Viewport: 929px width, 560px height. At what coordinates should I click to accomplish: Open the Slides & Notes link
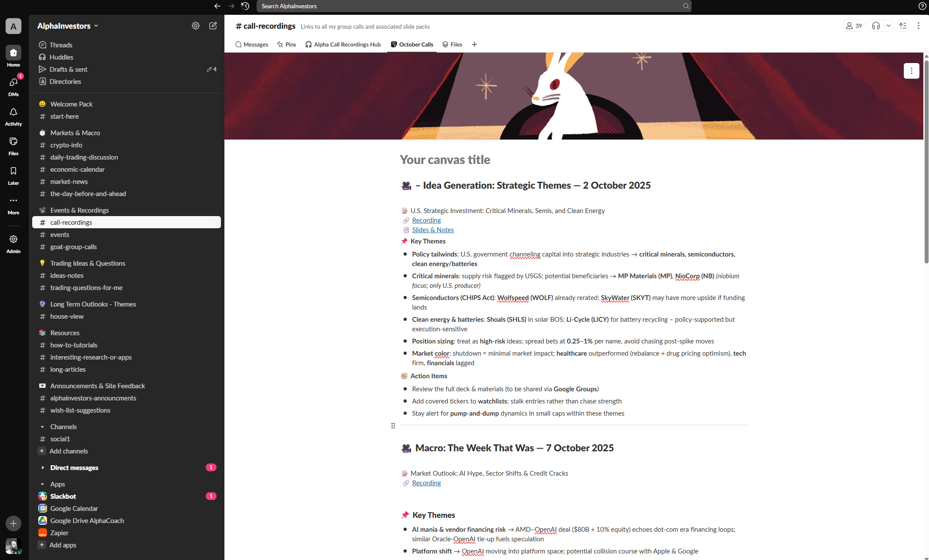coord(433,230)
